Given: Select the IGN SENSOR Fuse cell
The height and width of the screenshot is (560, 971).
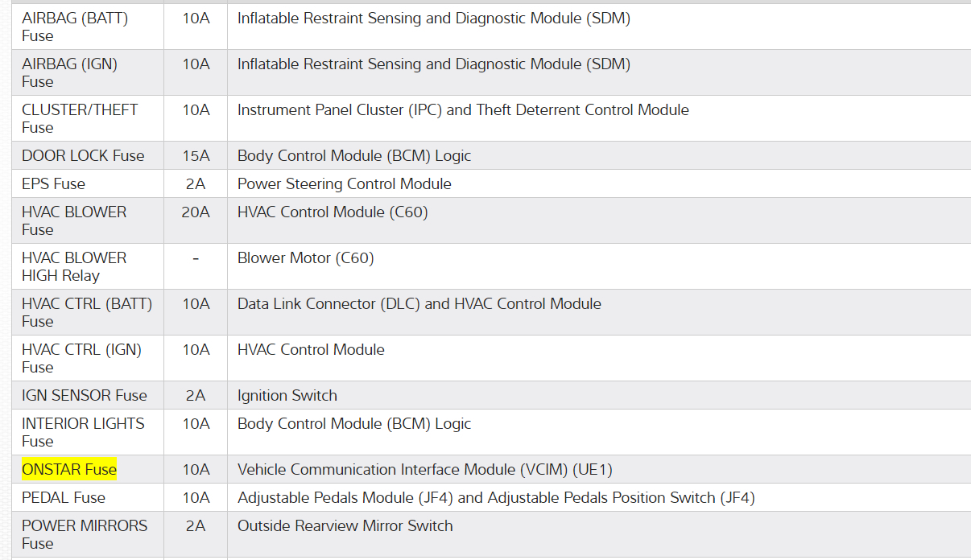Looking at the screenshot, I should point(85,396).
